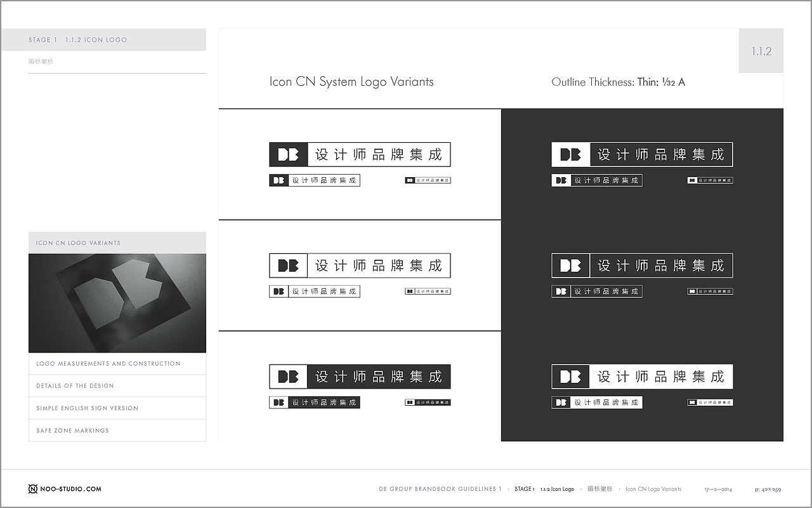Click STAGE 1 breadcrumb in footer
Image resolution: width=812 pixels, height=508 pixels.
click(525, 489)
